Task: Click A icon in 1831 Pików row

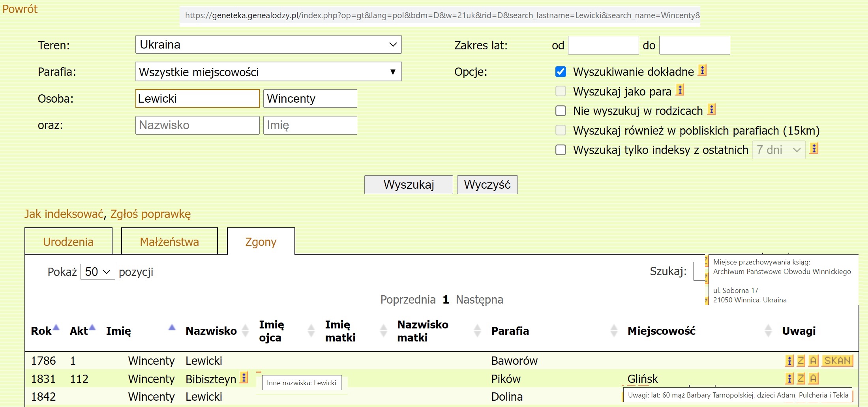Action: pyautogui.click(x=813, y=379)
